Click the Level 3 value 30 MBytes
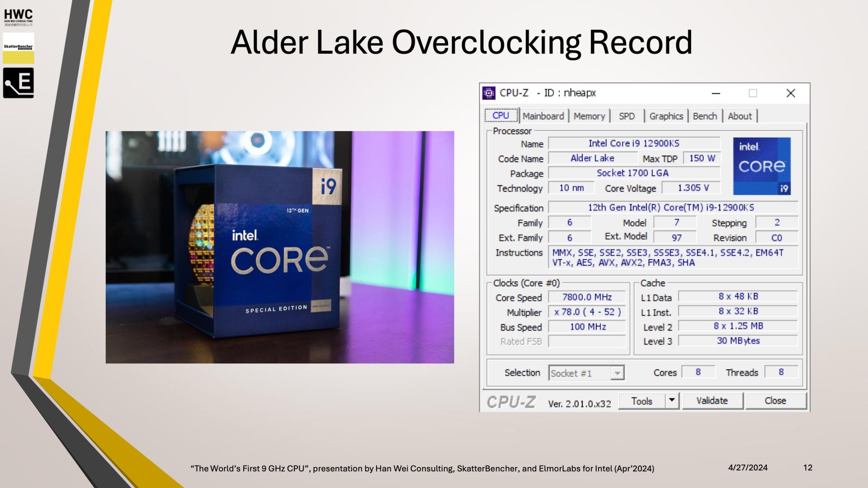 [x=738, y=341]
